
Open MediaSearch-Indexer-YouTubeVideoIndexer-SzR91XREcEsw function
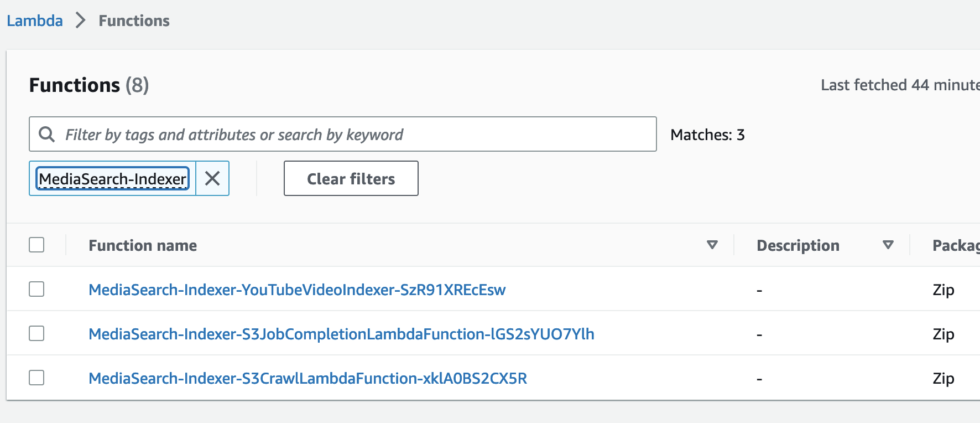297,290
